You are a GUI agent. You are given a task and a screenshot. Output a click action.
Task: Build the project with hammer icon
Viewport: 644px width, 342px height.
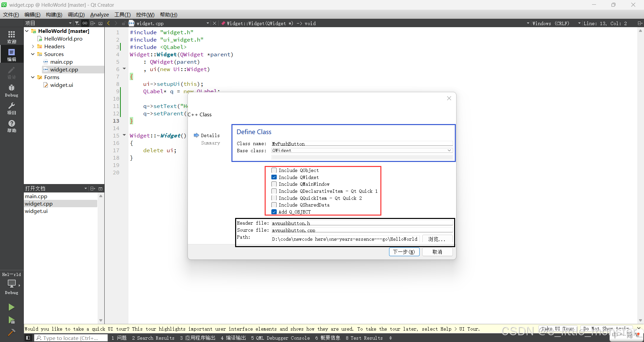point(11,332)
